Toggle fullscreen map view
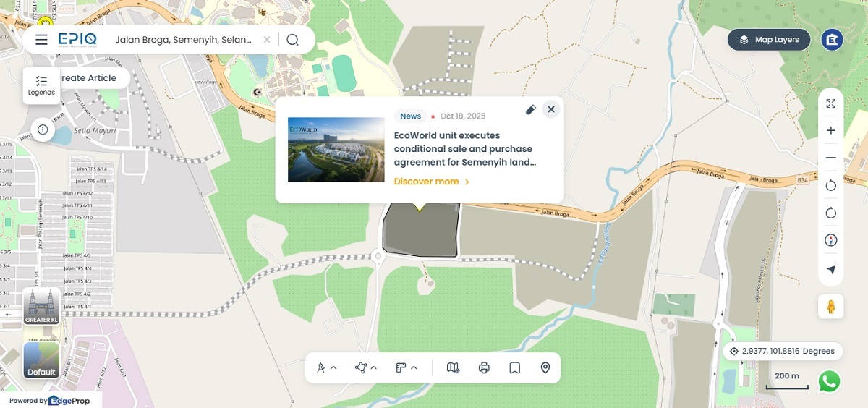The width and height of the screenshot is (868, 408). pyautogui.click(x=830, y=103)
